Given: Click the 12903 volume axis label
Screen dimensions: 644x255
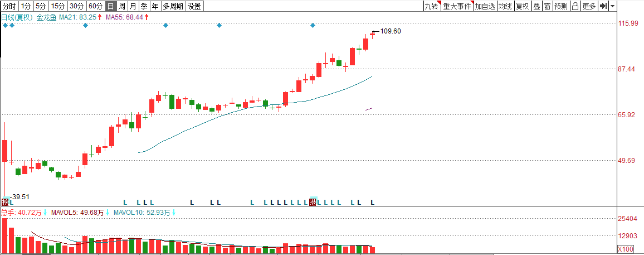Looking at the screenshot, I should (x=628, y=235).
